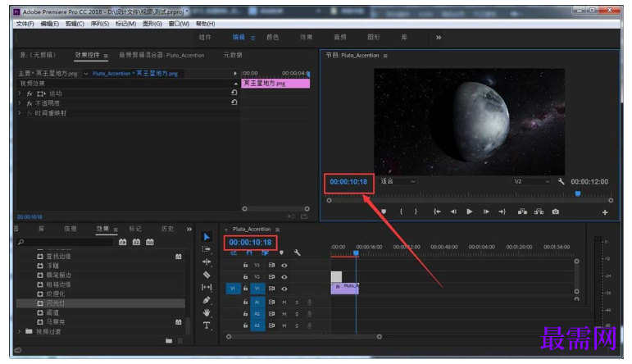The width and height of the screenshot is (632, 364).
Task: Open the 1/2 playback resolution dropdown
Action: tap(531, 181)
